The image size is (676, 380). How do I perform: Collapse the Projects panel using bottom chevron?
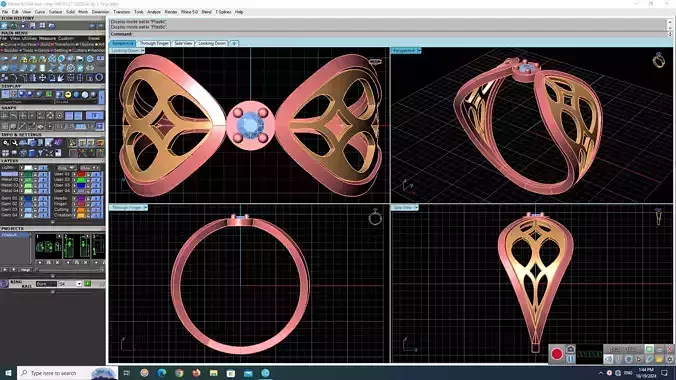tap(53, 276)
